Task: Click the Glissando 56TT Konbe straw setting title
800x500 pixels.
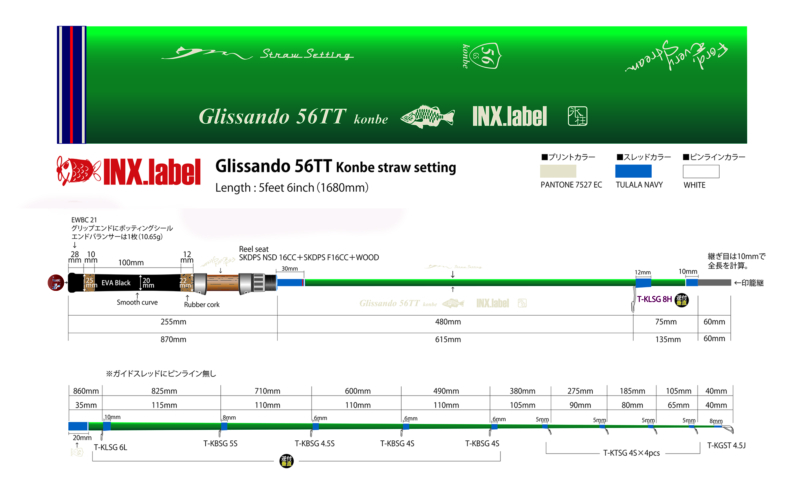Action: point(335,166)
